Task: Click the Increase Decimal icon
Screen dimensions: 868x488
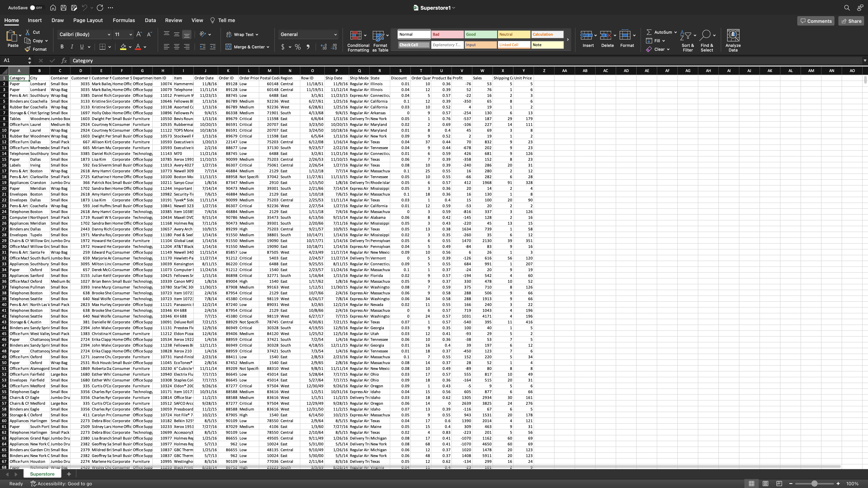Action: (324, 47)
